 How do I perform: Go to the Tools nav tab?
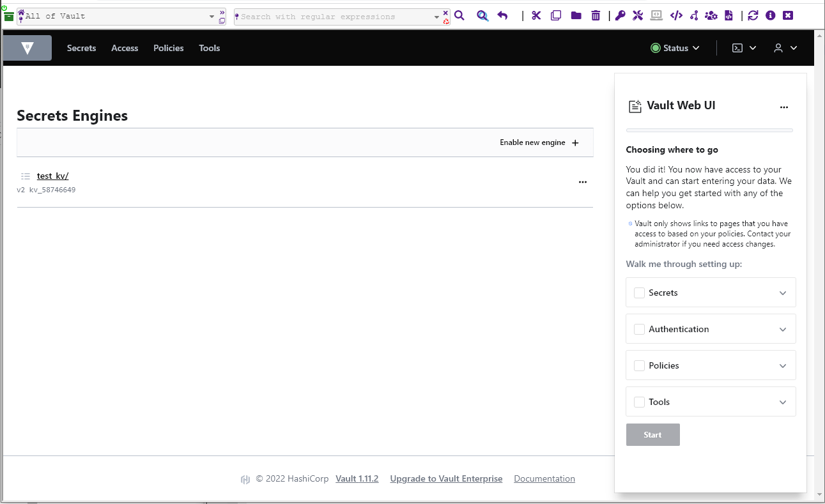[210, 48]
